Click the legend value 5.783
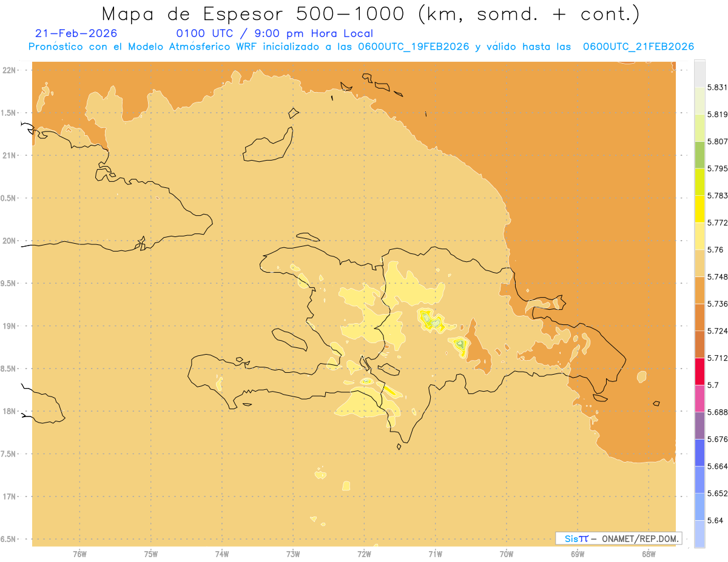The image size is (728, 562). (717, 195)
